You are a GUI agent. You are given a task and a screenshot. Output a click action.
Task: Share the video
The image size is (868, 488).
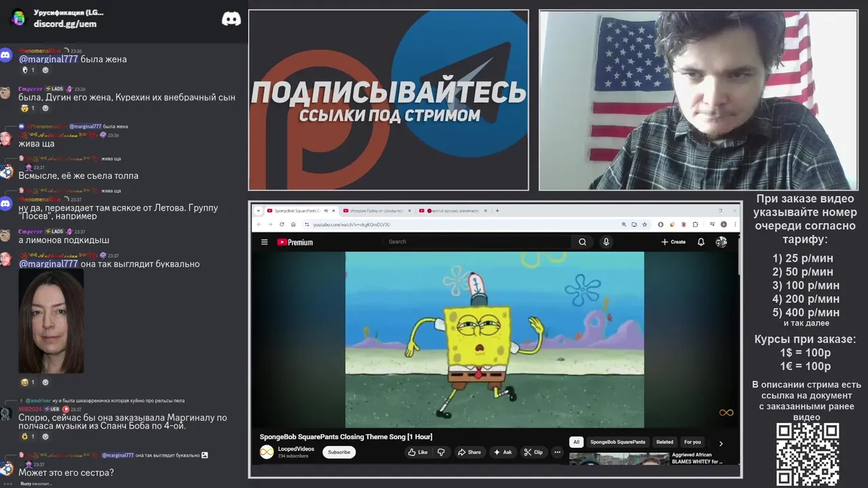pyautogui.click(x=469, y=452)
